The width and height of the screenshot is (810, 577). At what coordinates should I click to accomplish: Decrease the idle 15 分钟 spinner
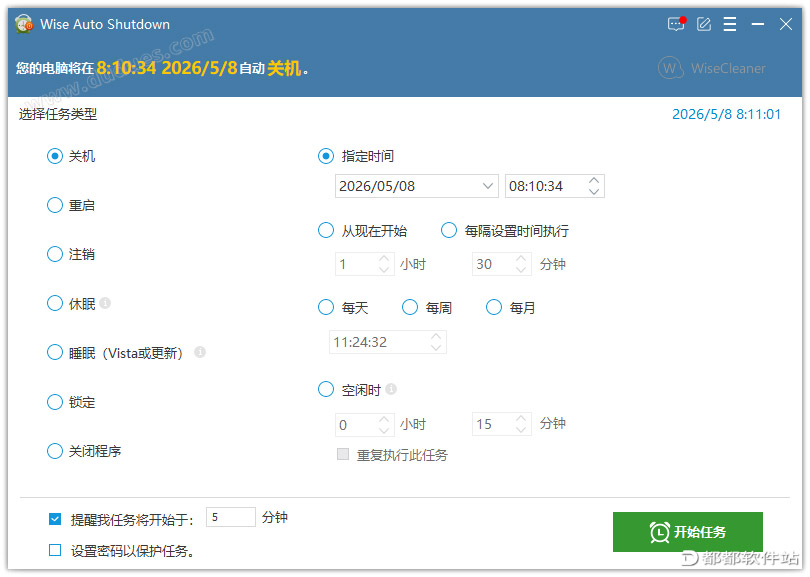521,430
